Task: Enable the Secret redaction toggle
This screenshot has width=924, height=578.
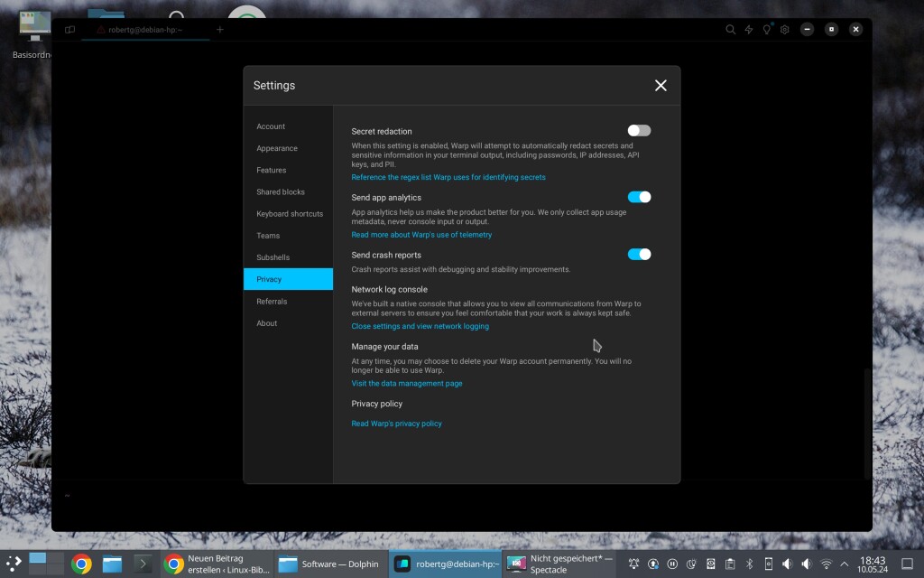Action: (x=639, y=130)
